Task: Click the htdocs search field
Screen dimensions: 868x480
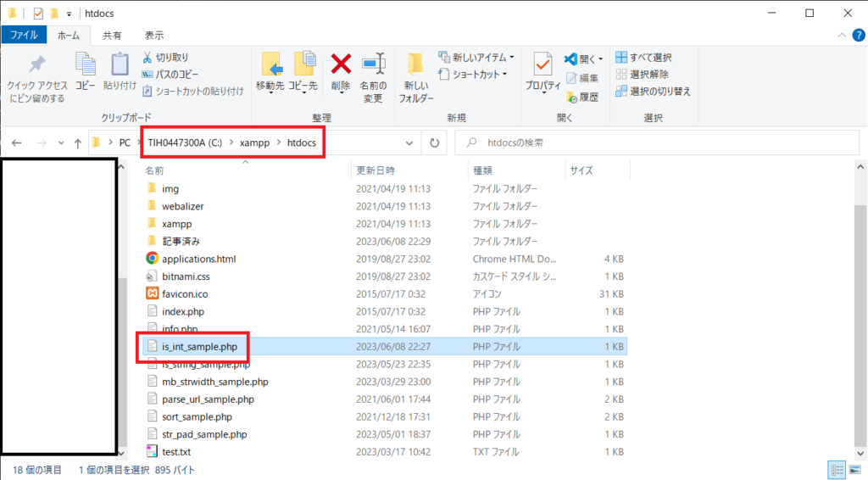Action: tap(657, 142)
